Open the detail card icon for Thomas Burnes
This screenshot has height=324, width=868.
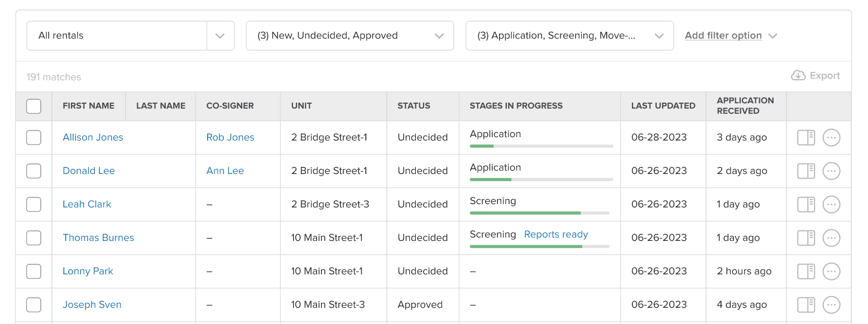click(x=805, y=238)
